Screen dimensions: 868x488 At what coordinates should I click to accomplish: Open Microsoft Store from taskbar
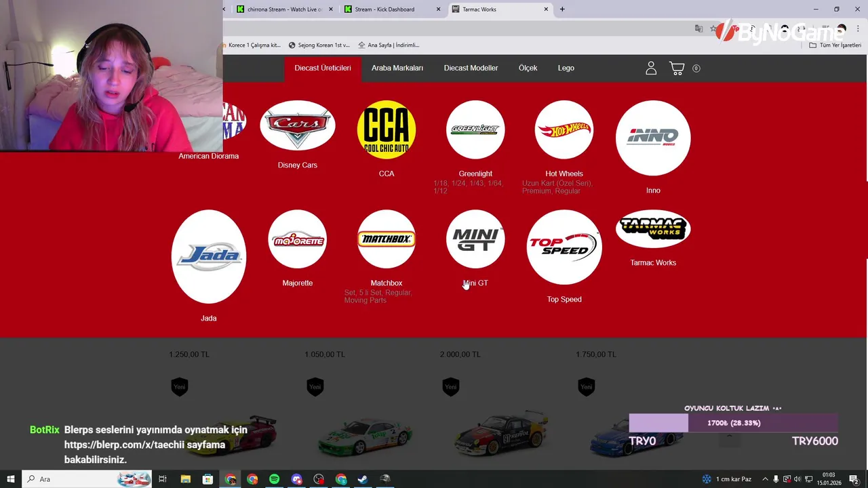coord(208,479)
